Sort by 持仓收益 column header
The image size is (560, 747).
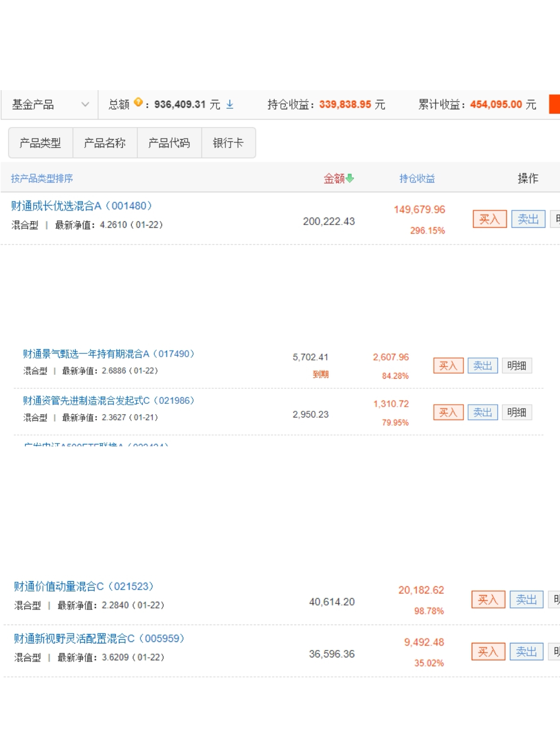click(x=417, y=178)
